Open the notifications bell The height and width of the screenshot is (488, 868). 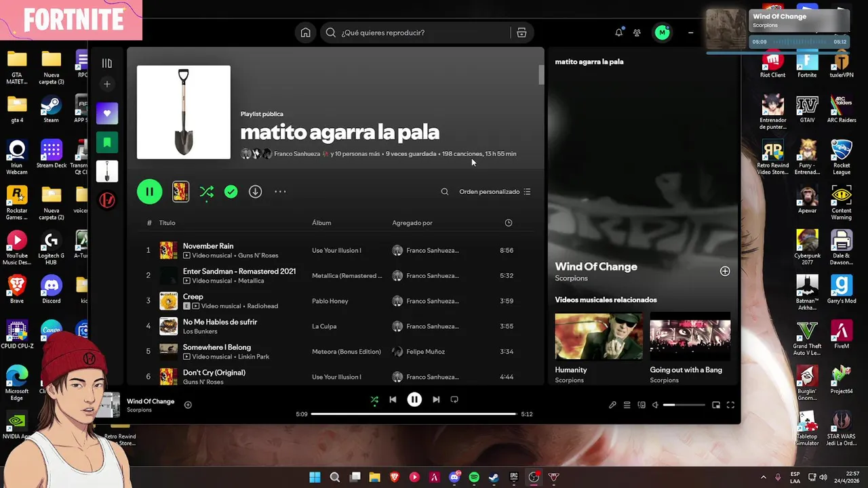[x=618, y=33]
